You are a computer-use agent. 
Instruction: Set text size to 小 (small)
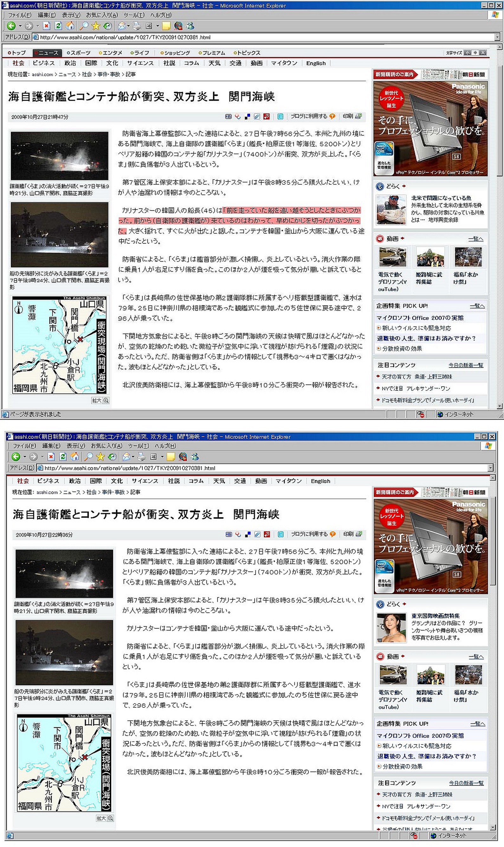pyautogui.click(x=468, y=53)
